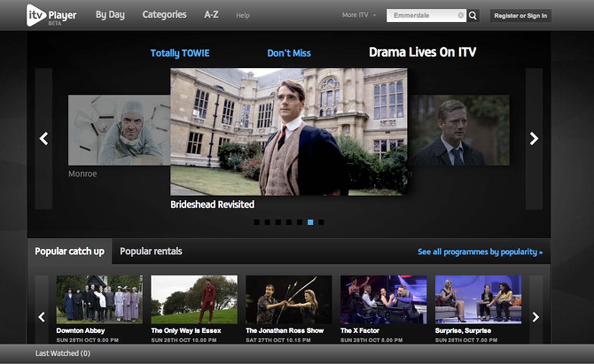Viewport: 594px width, 364px height.
Task: Open the Brideshead Revisited main image
Action: click(x=288, y=132)
